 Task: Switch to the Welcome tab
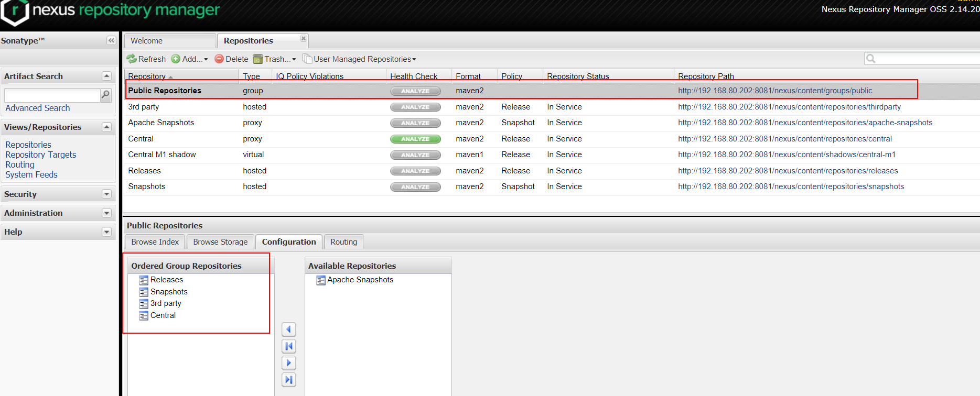click(170, 41)
